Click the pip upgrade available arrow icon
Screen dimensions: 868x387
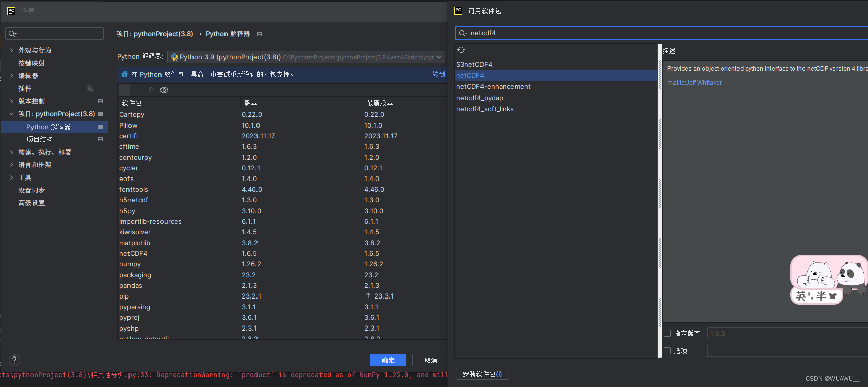tap(368, 296)
